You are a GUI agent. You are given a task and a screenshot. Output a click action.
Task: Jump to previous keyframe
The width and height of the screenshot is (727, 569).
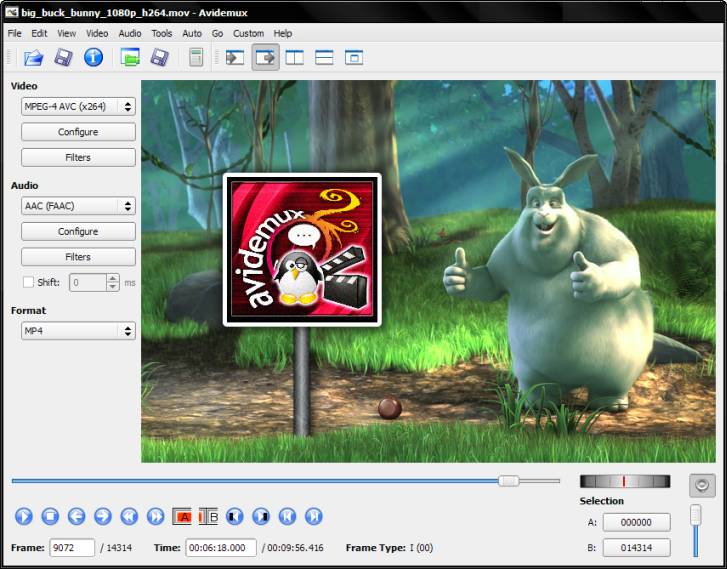129,516
